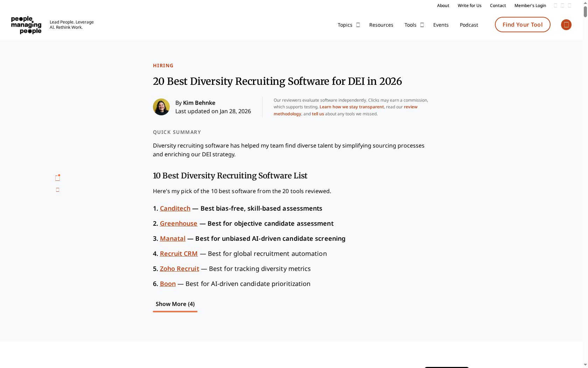The width and height of the screenshot is (588, 368).
Task: Open the Podcast menu item
Action: click(x=469, y=25)
